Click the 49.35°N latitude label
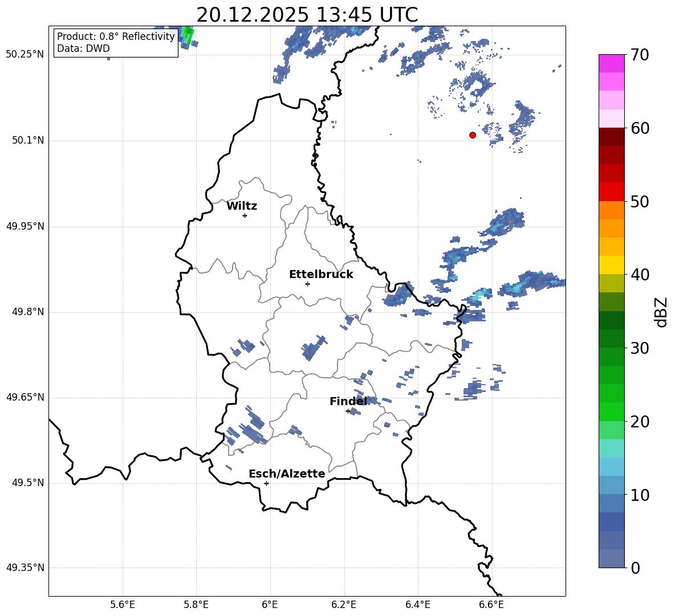 pyautogui.click(x=25, y=568)
